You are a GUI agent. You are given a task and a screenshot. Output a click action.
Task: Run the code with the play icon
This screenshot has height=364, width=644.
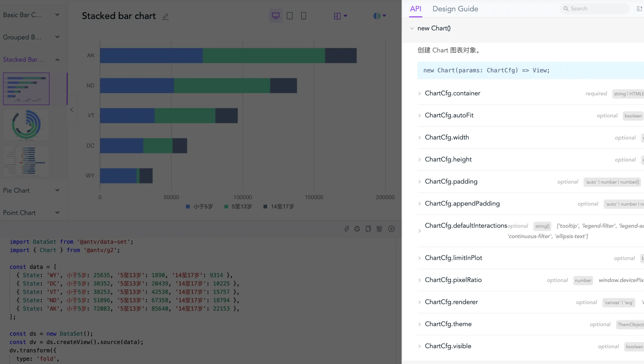tap(391, 229)
